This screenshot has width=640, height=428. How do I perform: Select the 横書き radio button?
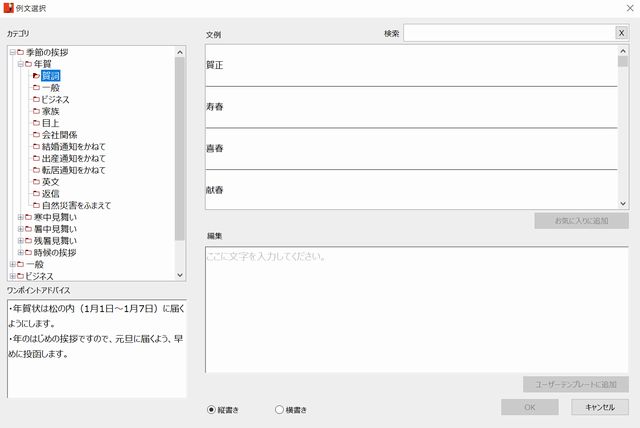[279, 409]
